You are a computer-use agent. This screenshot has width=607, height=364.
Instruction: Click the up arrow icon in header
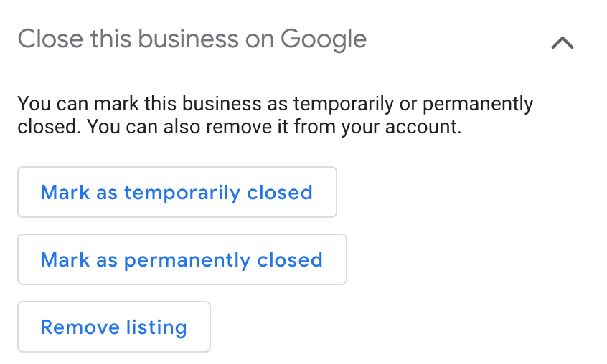(563, 43)
